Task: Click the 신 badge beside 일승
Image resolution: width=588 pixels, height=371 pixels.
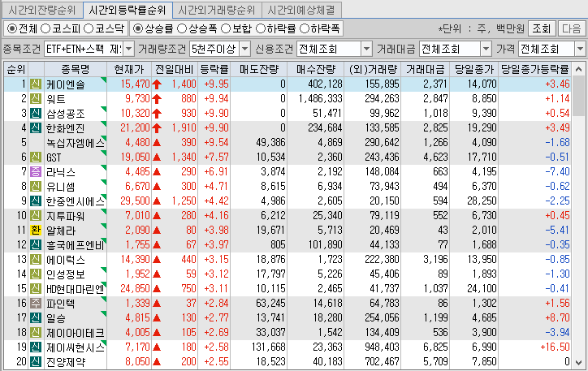Action: coord(36,317)
